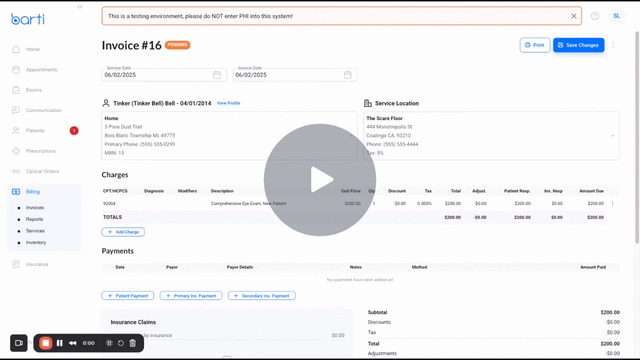Add a Patient Payment
This screenshot has width=640, height=360.
(128, 296)
